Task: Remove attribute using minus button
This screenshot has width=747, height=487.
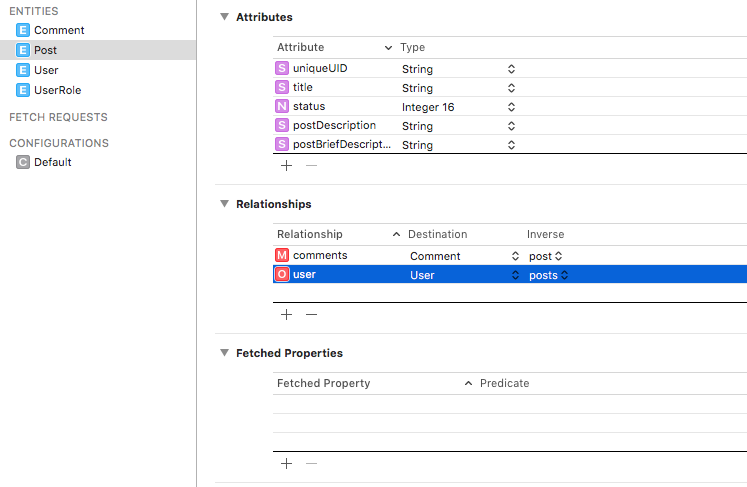Action: coord(311,165)
